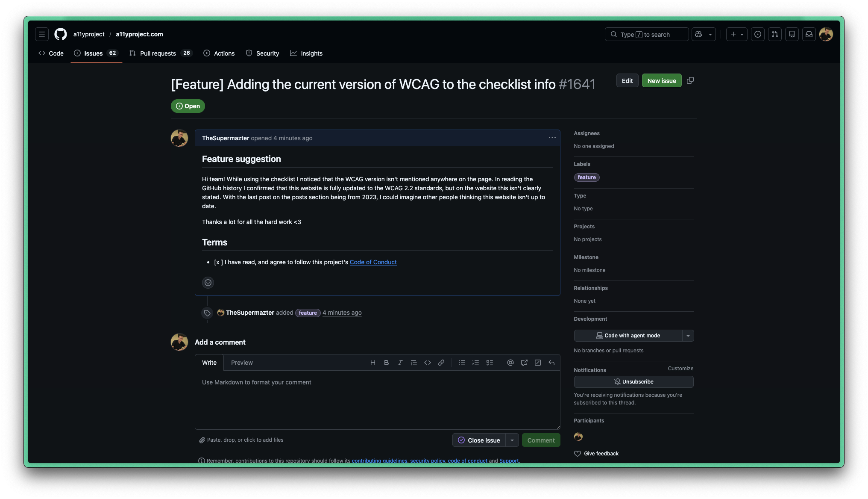
Task: Click the Unsubscribe notifications button
Action: tap(633, 382)
